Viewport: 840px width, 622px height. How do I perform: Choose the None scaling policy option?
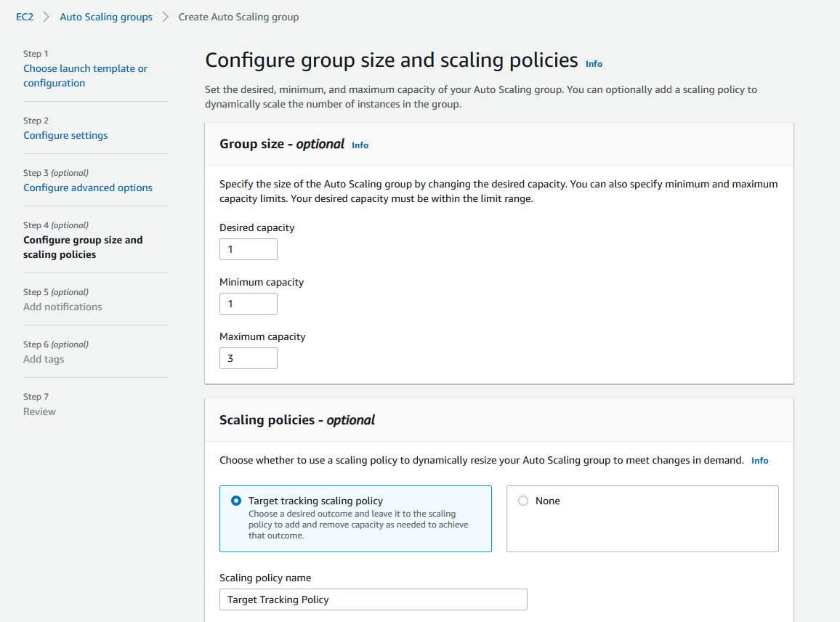[x=523, y=501]
